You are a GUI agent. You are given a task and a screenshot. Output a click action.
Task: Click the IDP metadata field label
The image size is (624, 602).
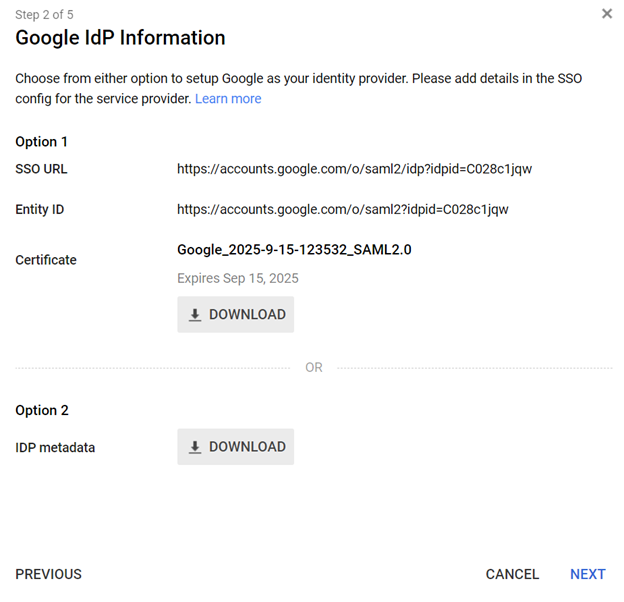(55, 448)
